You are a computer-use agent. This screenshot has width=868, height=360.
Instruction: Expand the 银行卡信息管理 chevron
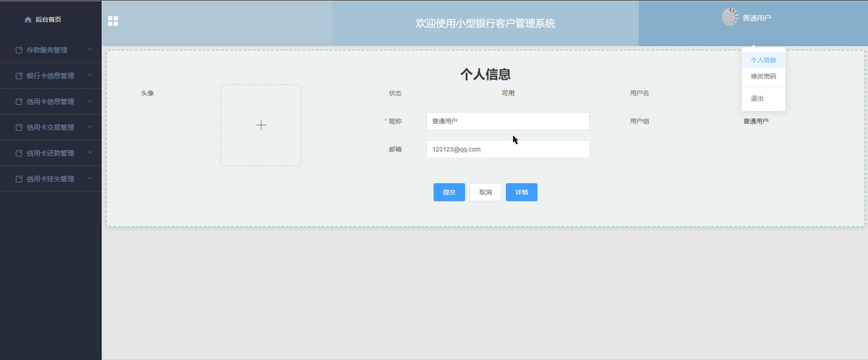point(90,75)
